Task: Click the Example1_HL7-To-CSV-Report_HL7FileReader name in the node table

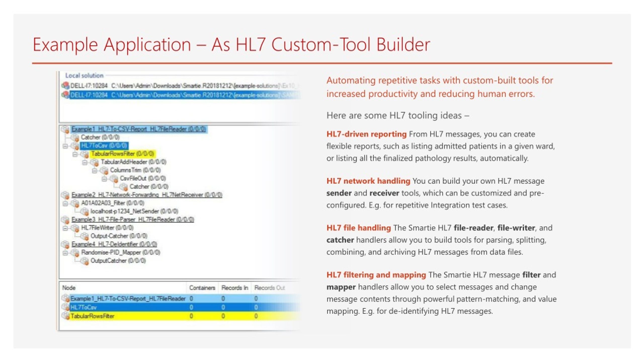Action: pos(128,299)
